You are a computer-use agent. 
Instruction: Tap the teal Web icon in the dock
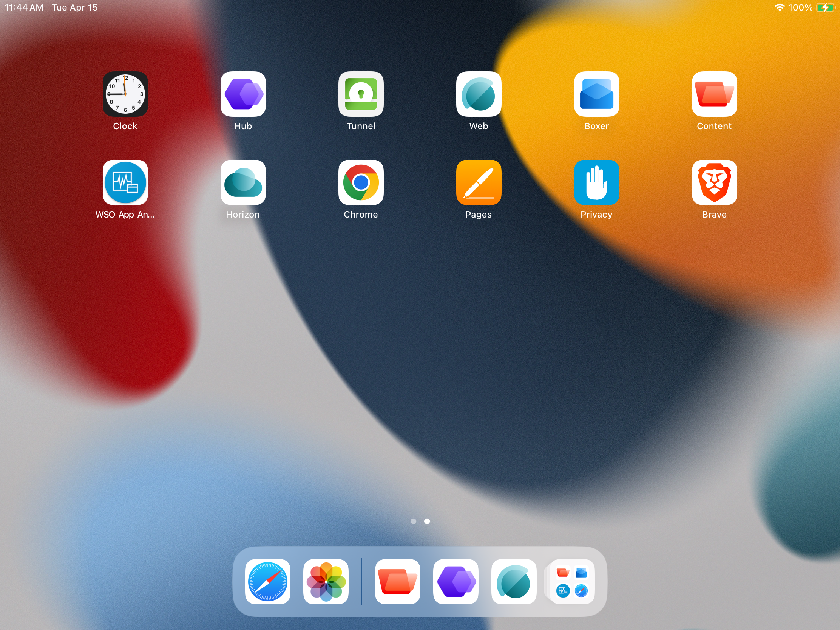[x=514, y=581]
